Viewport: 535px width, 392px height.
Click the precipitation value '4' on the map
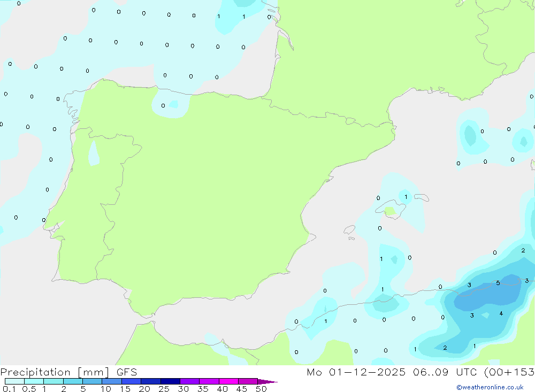click(x=501, y=313)
